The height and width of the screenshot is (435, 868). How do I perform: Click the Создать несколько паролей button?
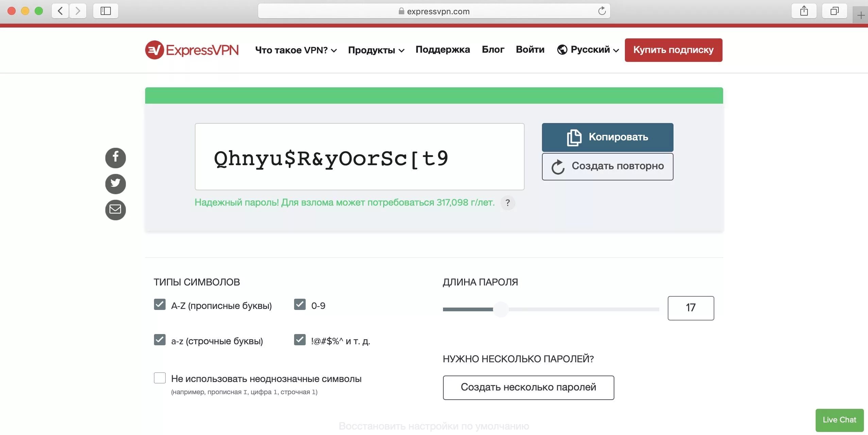[x=528, y=387]
